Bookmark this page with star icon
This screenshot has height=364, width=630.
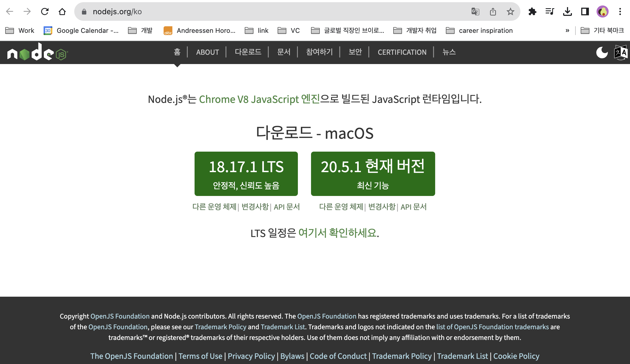point(510,11)
